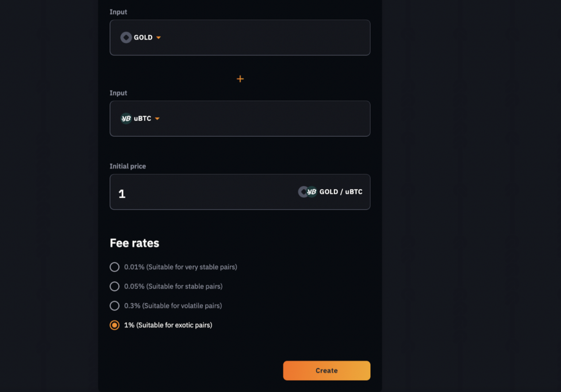
Task: Click the orange chevron beside GOLD
Action: pyautogui.click(x=159, y=37)
